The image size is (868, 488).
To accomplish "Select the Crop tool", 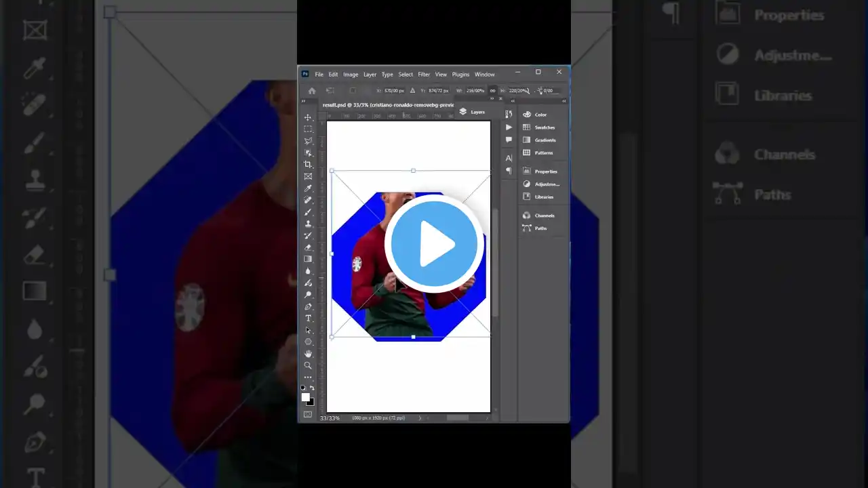I will pos(308,164).
